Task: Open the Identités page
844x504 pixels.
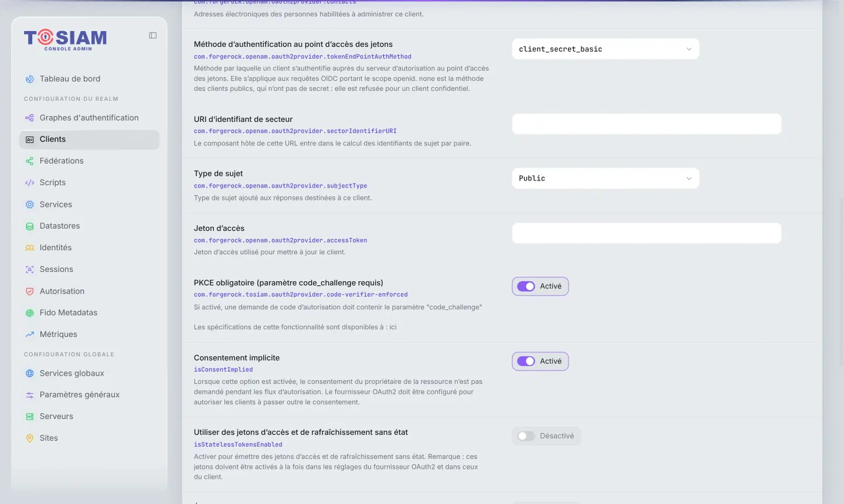Action: point(89,248)
